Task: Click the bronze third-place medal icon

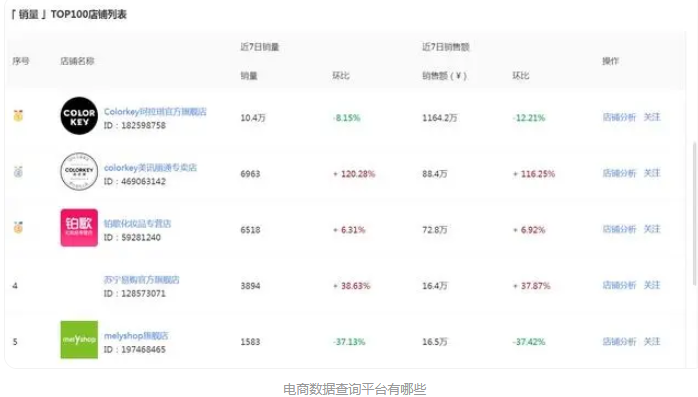Action: [18, 227]
